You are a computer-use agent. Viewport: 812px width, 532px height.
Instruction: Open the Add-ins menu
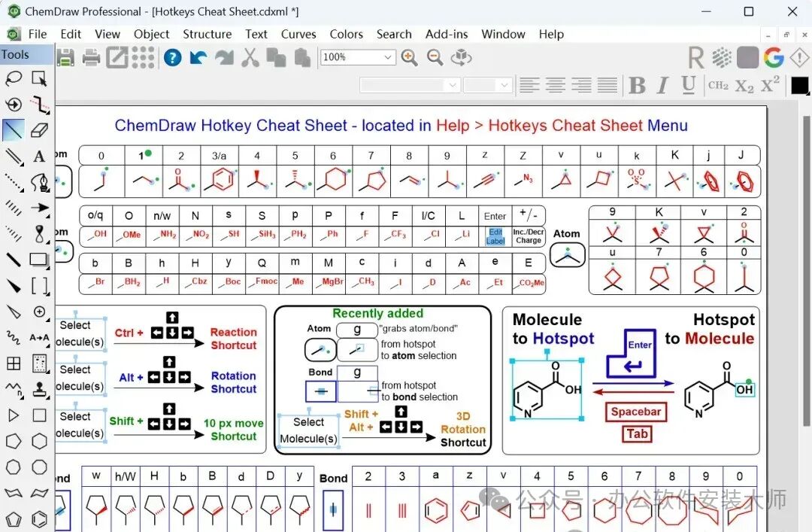coord(447,34)
